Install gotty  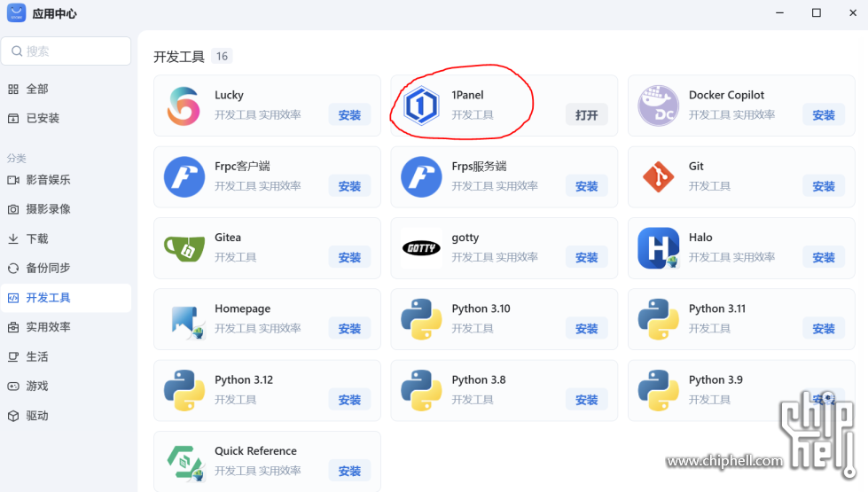(x=587, y=257)
